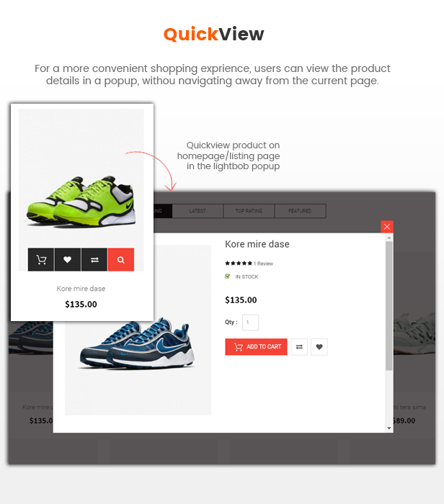Click the popup scrollbar down arrow

coord(389,428)
